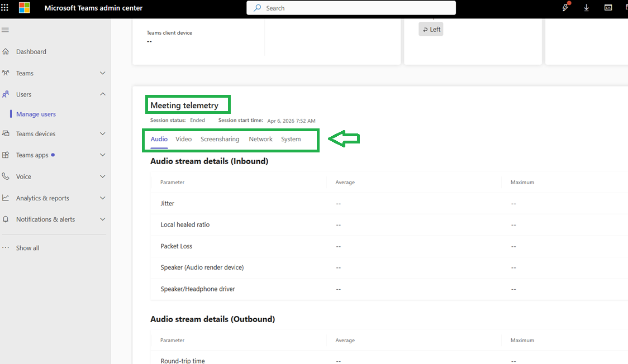Click the inbound Average column header

point(345,183)
